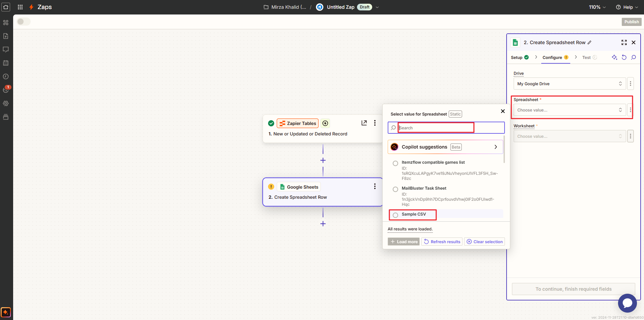Image resolution: width=644 pixels, height=320 pixels.
Task: Choose Itemzflow compatible games list option
Action: click(395, 163)
